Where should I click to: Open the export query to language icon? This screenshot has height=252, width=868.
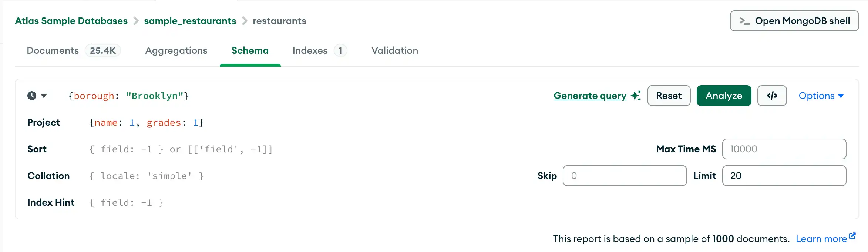point(772,96)
